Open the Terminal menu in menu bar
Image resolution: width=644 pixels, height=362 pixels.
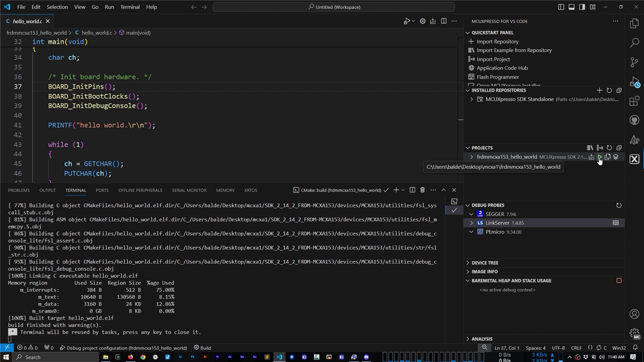130,7
